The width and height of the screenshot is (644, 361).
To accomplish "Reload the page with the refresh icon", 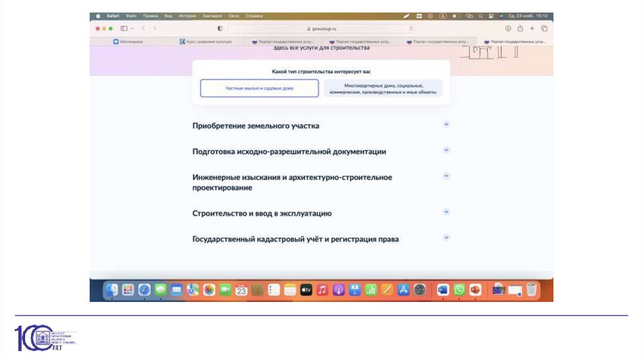I will pos(411,29).
